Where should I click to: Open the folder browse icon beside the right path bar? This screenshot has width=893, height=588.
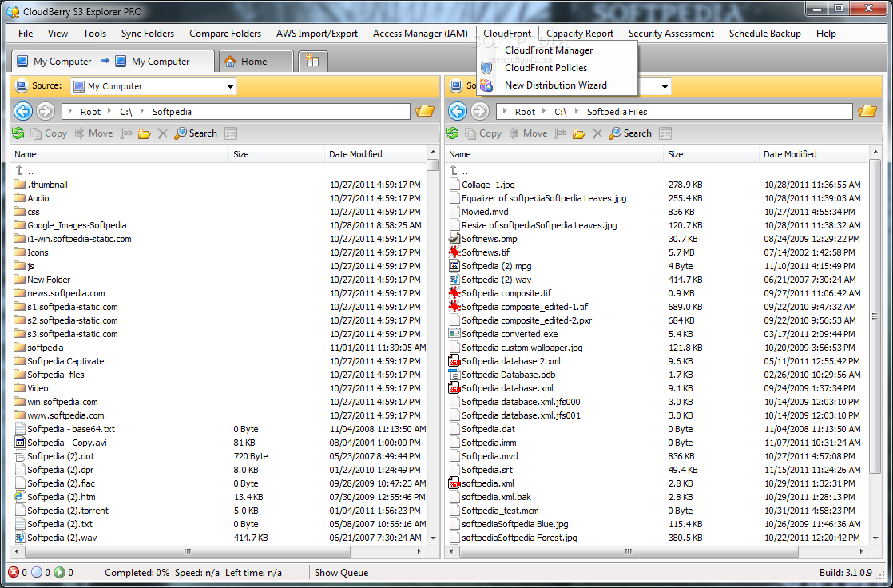(867, 111)
